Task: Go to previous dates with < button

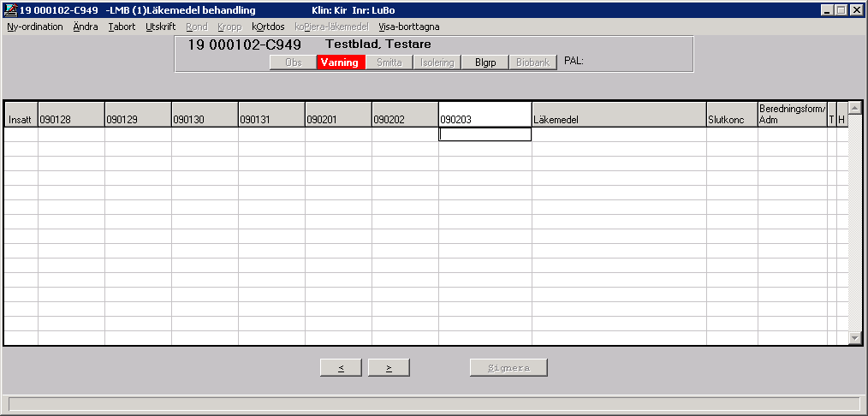Action: point(341,368)
